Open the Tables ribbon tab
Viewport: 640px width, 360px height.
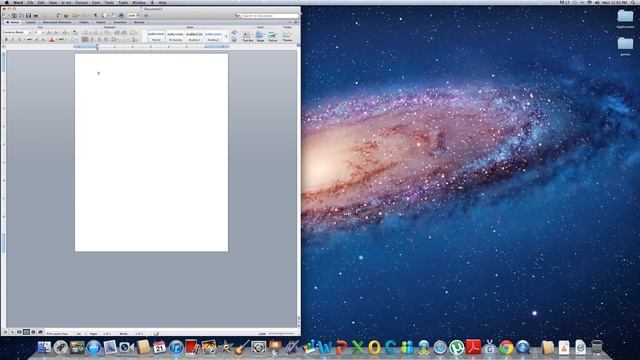tap(84, 22)
